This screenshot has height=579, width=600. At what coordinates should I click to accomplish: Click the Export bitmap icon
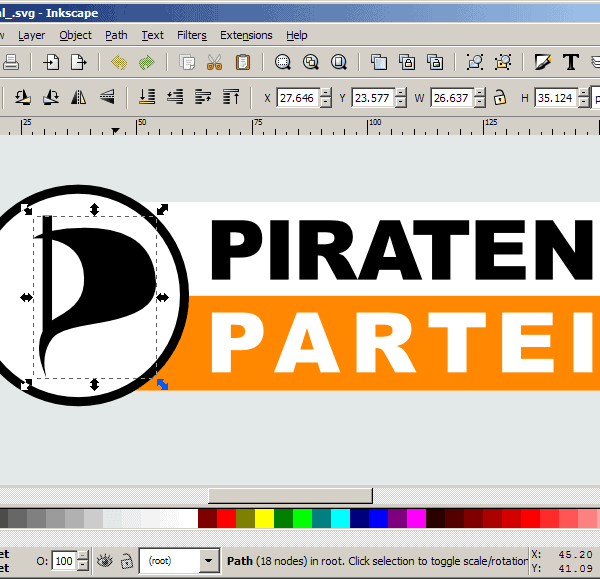point(78,62)
